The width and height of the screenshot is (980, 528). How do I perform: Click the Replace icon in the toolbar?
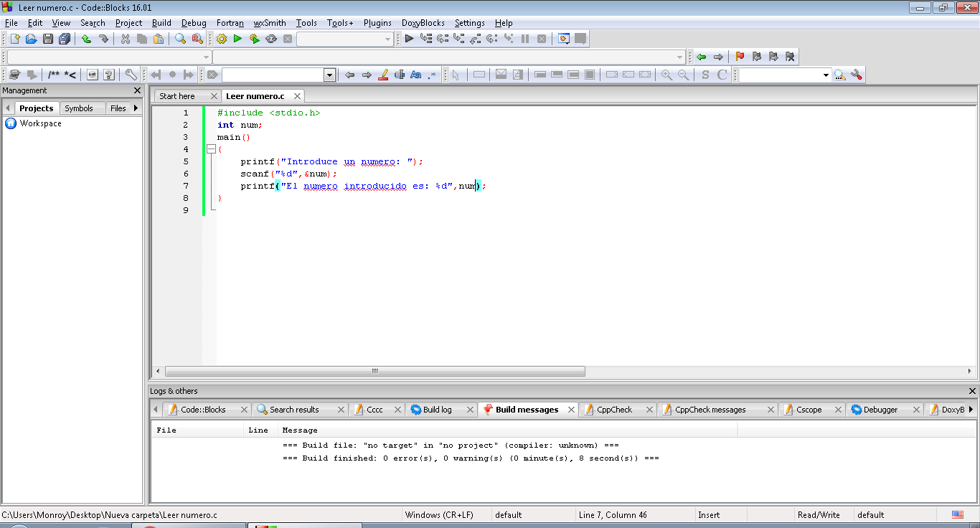(197, 39)
